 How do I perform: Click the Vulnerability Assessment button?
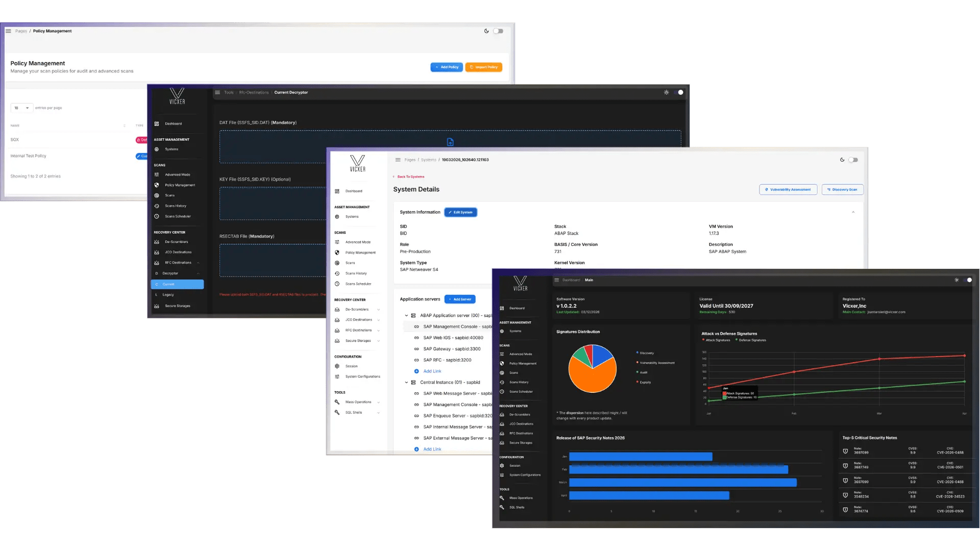[788, 189]
